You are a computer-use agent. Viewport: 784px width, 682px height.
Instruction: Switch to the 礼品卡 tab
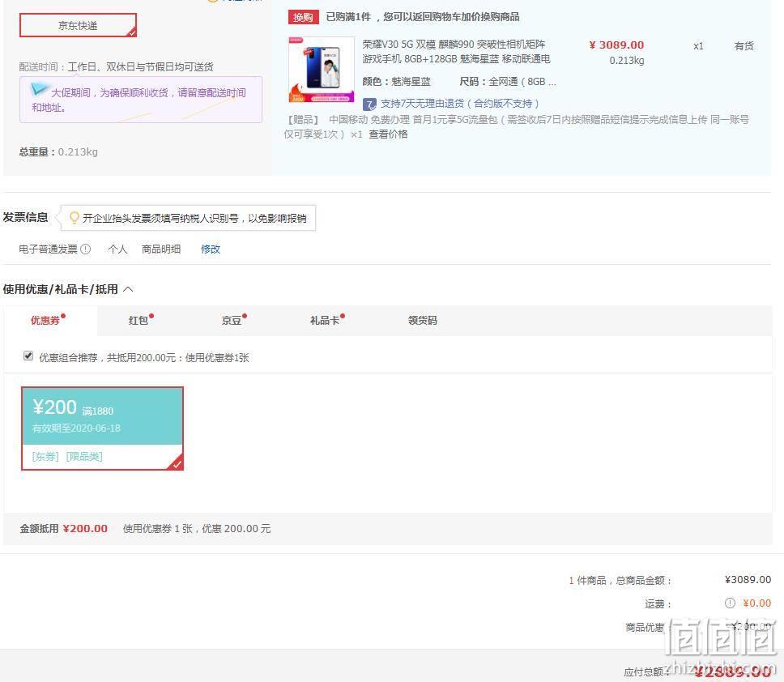tap(325, 321)
